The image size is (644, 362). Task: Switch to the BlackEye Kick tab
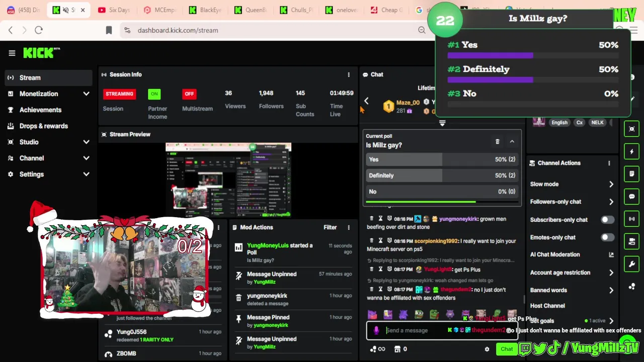[205, 10]
